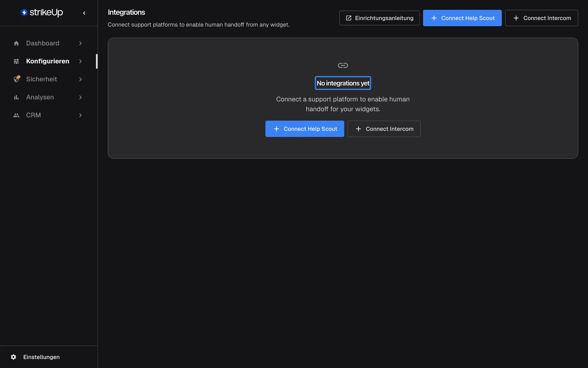Click the "No integrations yet" heading
The image size is (588, 368).
tap(343, 83)
